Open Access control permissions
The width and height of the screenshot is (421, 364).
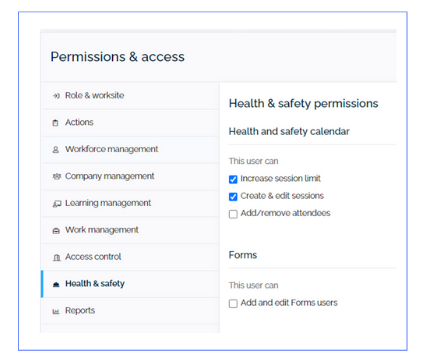click(130, 257)
